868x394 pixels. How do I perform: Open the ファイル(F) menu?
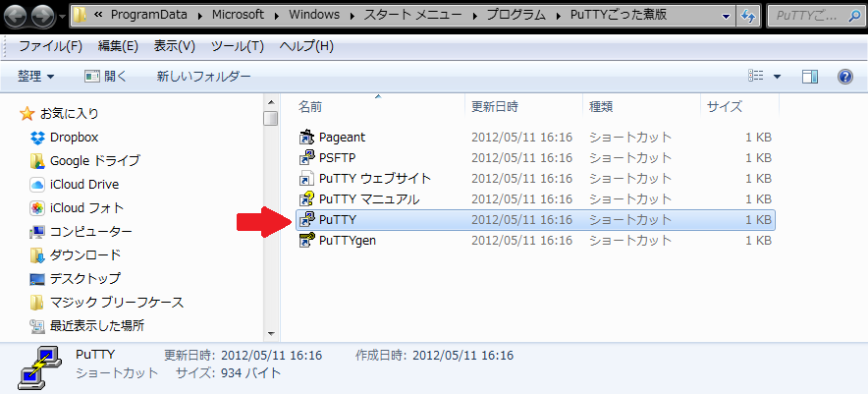click(x=50, y=46)
